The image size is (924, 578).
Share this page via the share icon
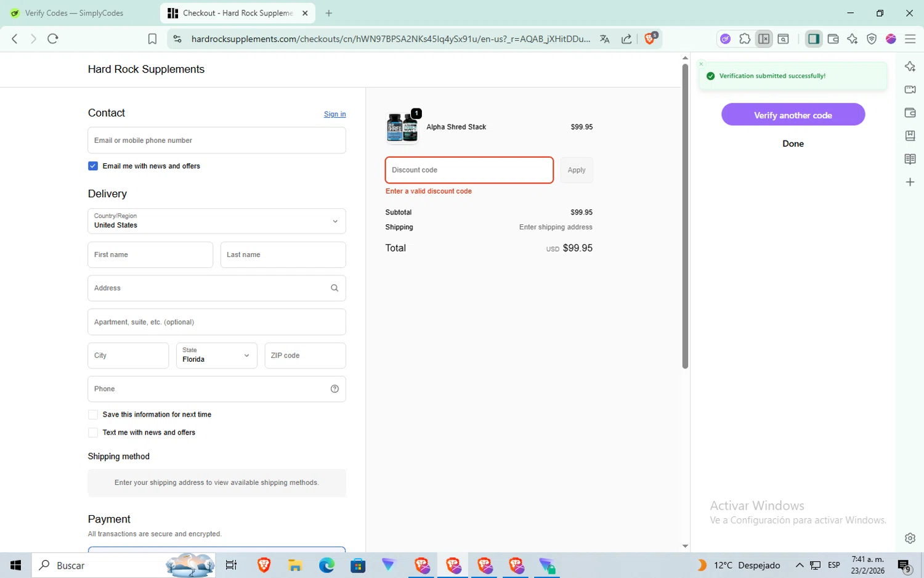[x=626, y=39]
